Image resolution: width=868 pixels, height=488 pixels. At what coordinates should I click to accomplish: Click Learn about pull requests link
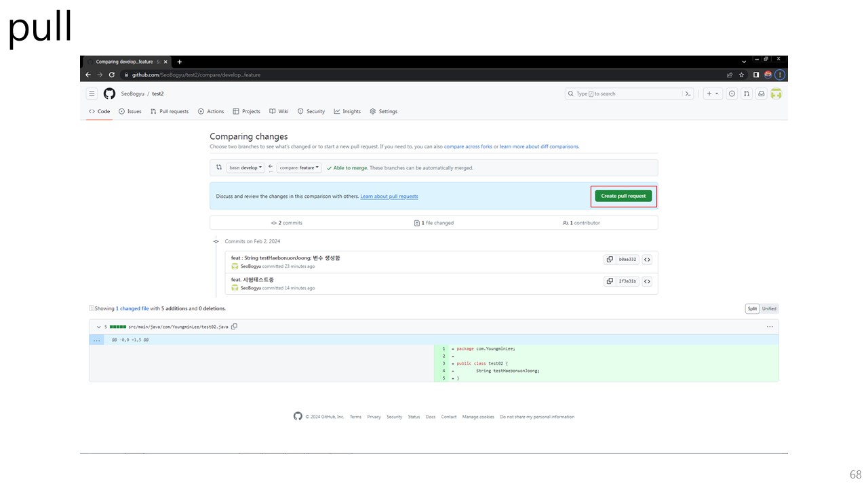[x=389, y=197]
